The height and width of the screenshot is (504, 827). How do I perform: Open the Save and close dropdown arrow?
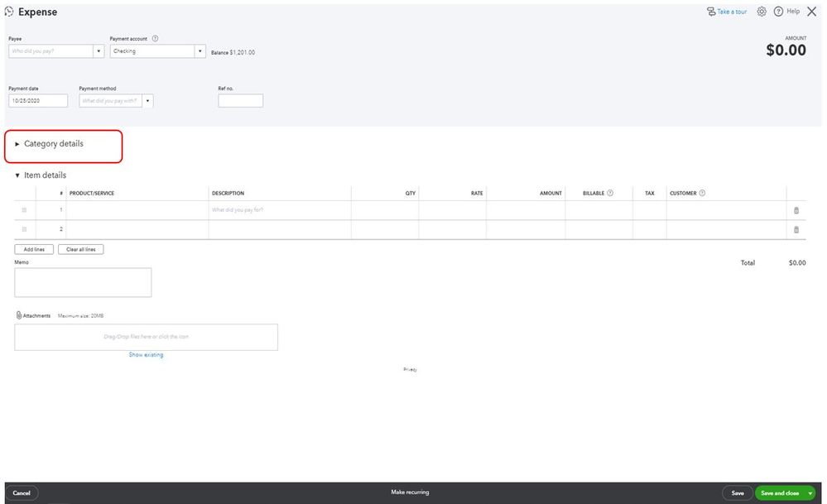(x=810, y=493)
